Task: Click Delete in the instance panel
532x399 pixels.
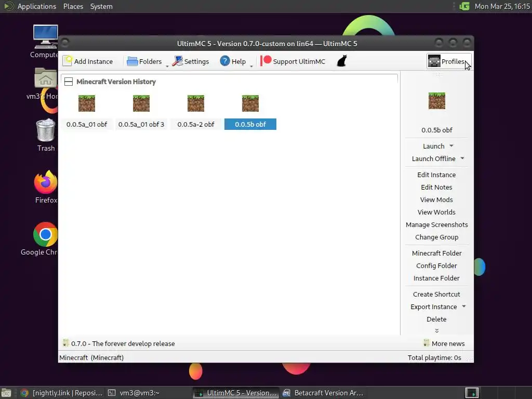Action: pyautogui.click(x=436, y=320)
